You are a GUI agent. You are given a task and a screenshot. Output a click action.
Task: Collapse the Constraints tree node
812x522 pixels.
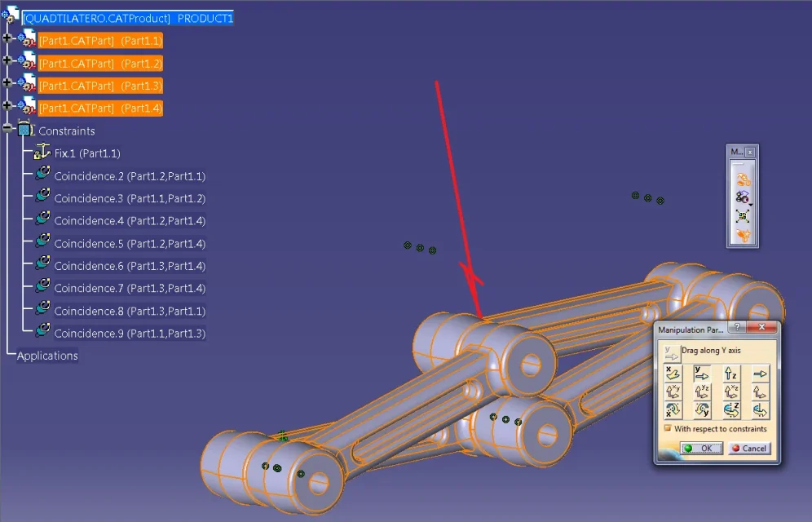click(7, 128)
